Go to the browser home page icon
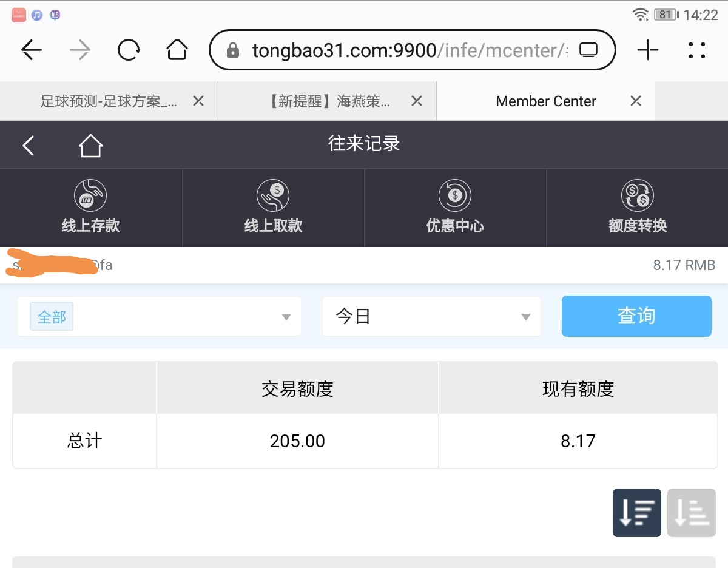This screenshot has width=728, height=568. pos(177,50)
